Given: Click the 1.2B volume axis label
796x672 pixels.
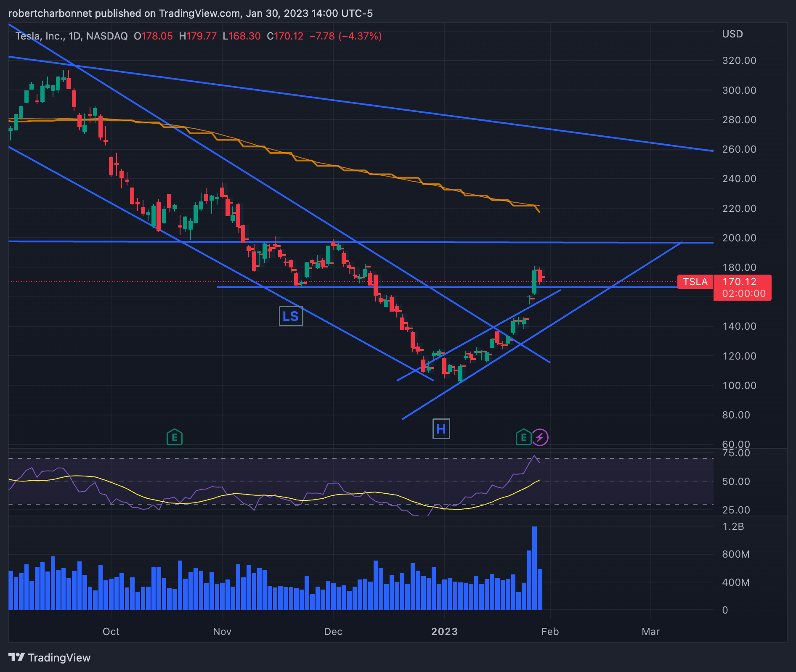Looking at the screenshot, I should pyautogui.click(x=733, y=526).
